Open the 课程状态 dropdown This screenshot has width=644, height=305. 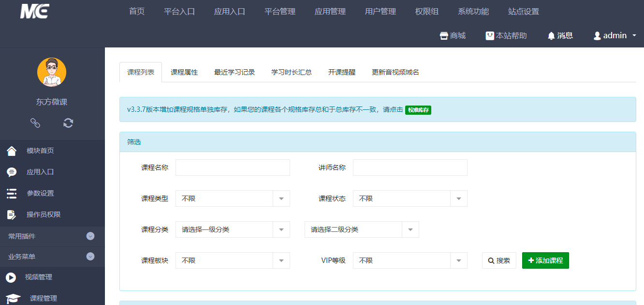click(x=409, y=198)
